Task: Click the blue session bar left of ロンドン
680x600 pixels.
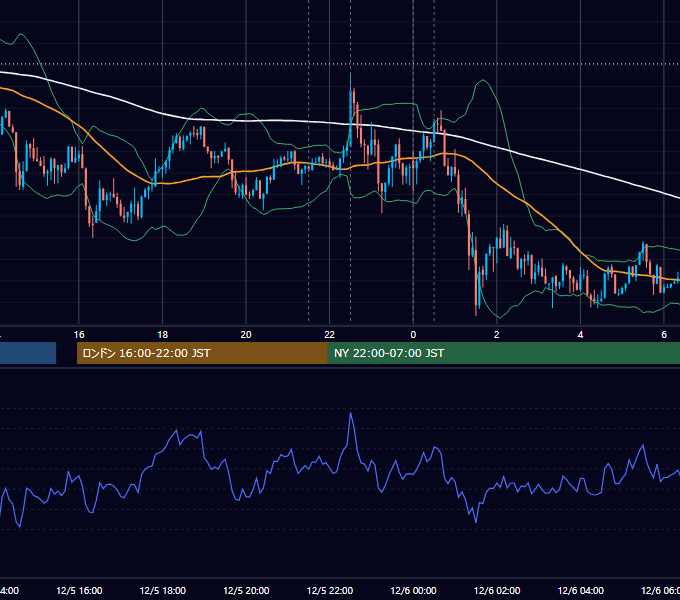Action: tap(28, 353)
